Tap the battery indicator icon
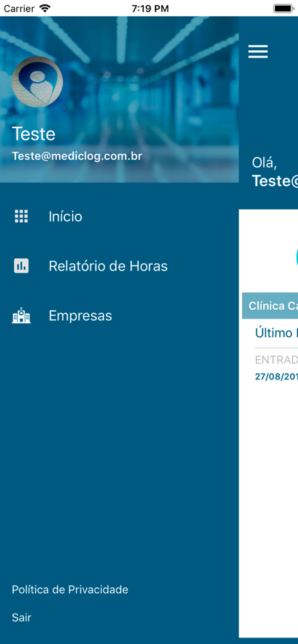The width and height of the screenshot is (298, 644). pyautogui.click(x=283, y=8)
